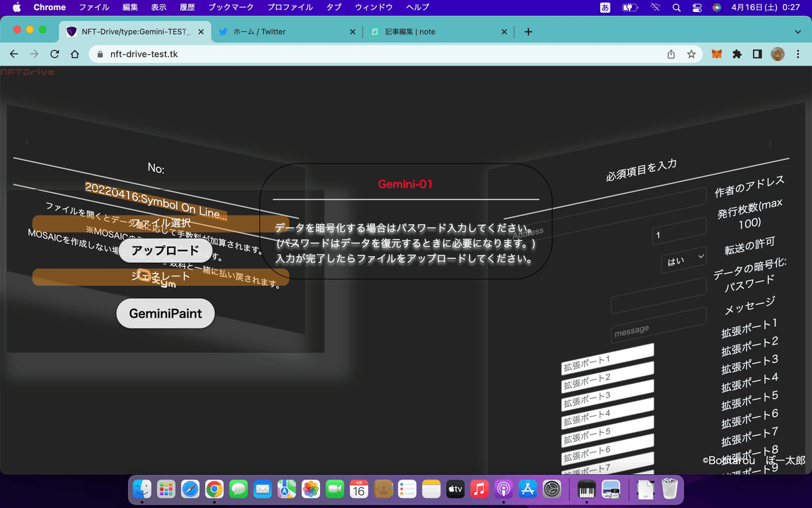This screenshot has height=508, width=812.
Task: Focus the Address input field
Action: point(609,215)
